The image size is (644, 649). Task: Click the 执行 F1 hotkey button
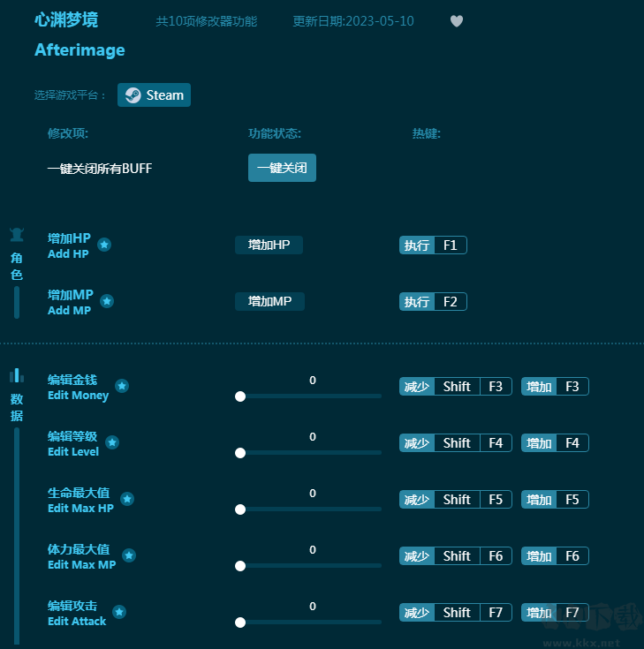pyautogui.click(x=433, y=245)
